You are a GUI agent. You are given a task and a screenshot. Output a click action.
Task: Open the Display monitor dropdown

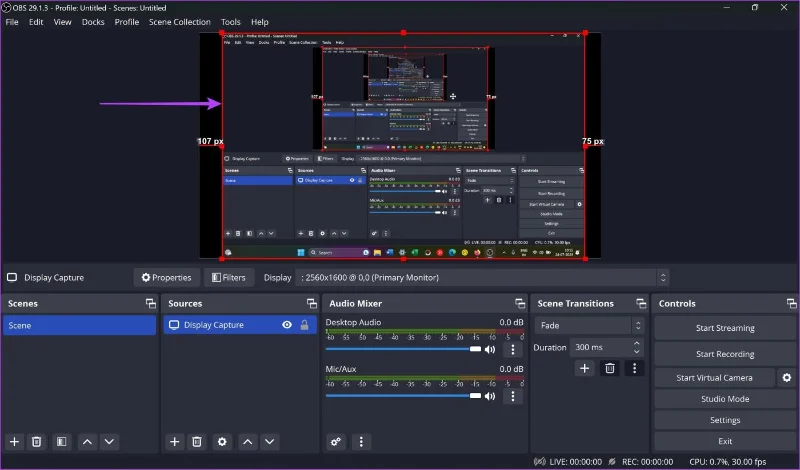tap(482, 278)
